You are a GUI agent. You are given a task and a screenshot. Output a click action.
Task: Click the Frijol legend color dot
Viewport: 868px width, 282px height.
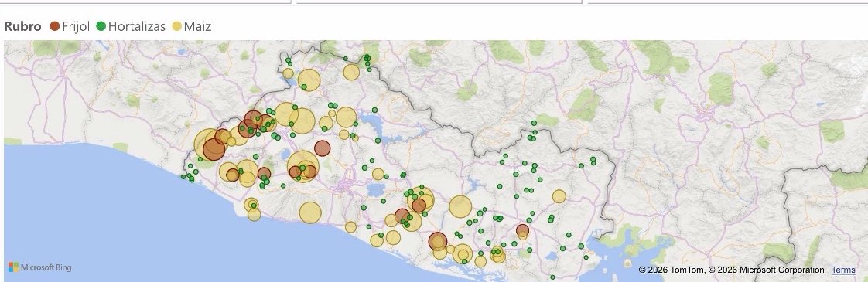pyautogui.click(x=55, y=26)
